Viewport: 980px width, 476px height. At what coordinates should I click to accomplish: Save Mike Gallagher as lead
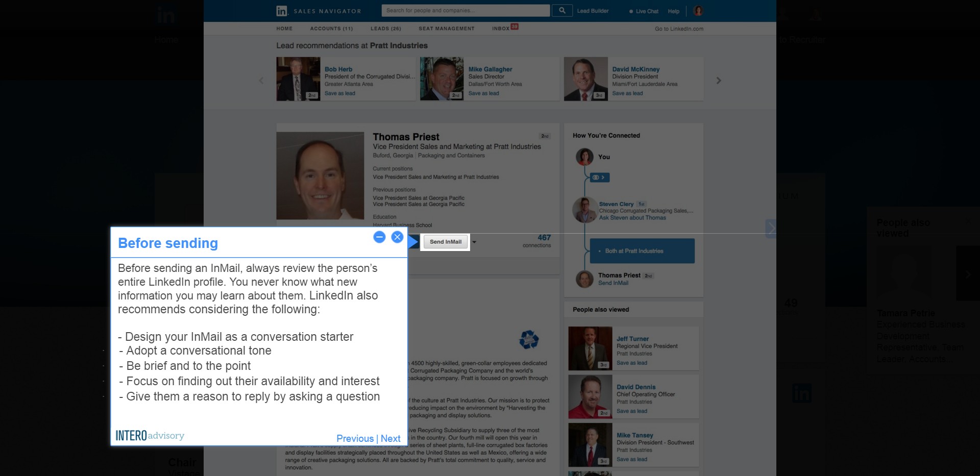pyautogui.click(x=484, y=93)
